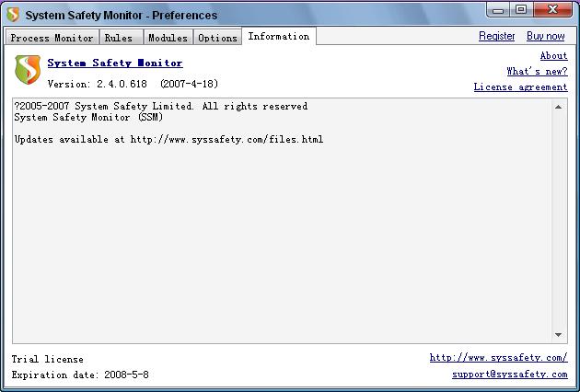The image size is (580, 392).
Task: Click the support@syssafety.com email link
Action: (510, 375)
